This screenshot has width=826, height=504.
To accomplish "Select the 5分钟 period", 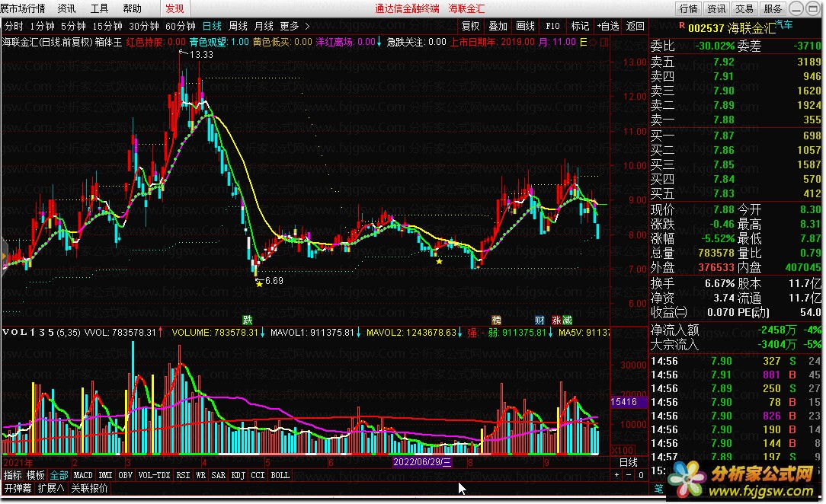I will click(x=73, y=26).
